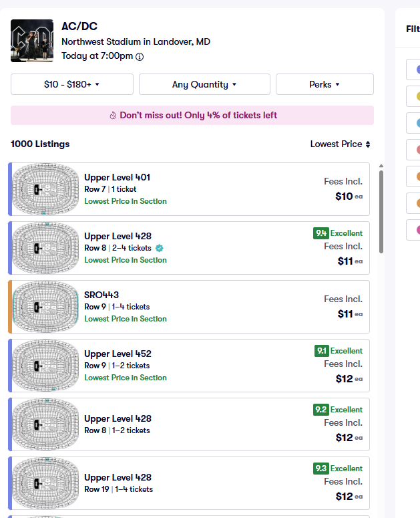Image resolution: width=420 pixels, height=518 pixels.
Task: Click the verified badge on Upper Level 428 listing
Action: pyautogui.click(x=160, y=248)
